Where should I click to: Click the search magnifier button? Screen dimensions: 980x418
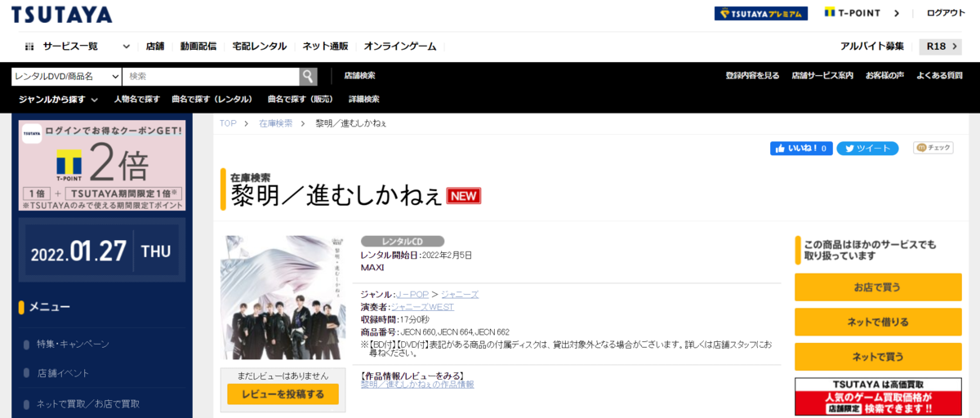tap(308, 76)
